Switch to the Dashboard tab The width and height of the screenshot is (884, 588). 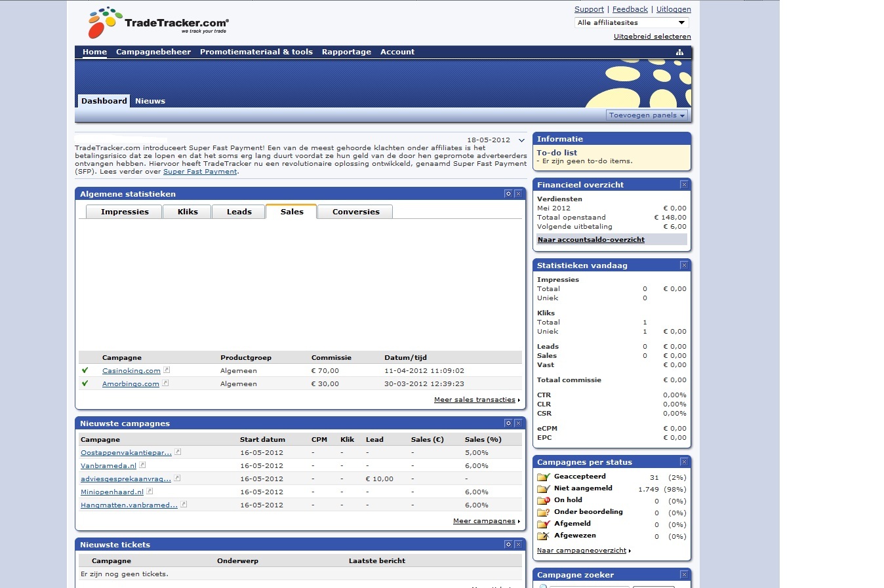104,101
